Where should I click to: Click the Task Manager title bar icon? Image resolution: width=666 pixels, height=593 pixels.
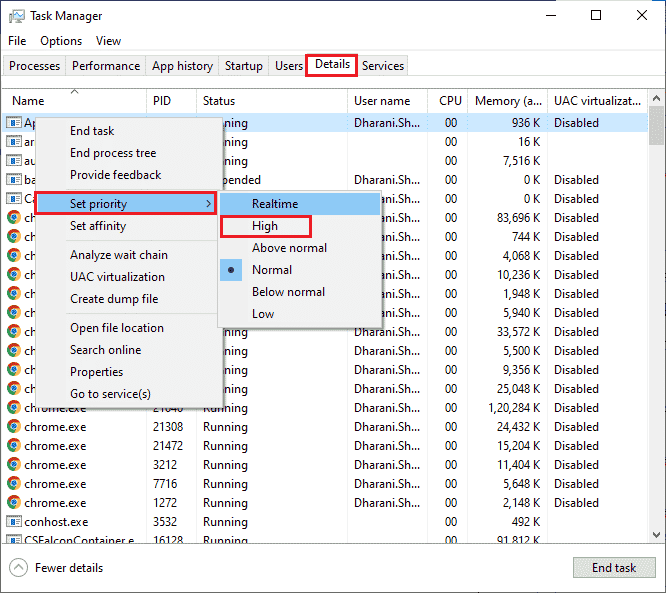(17, 16)
